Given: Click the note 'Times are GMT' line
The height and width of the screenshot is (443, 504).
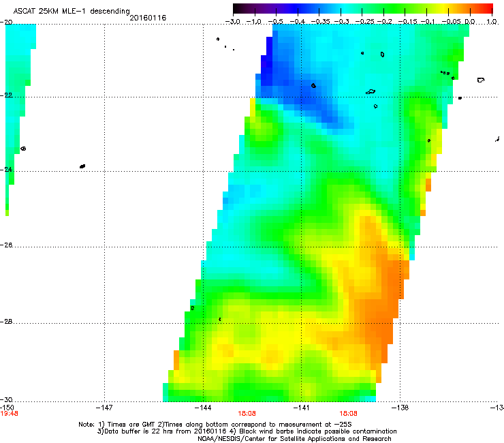Looking at the screenshot, I should click(215, 425).
